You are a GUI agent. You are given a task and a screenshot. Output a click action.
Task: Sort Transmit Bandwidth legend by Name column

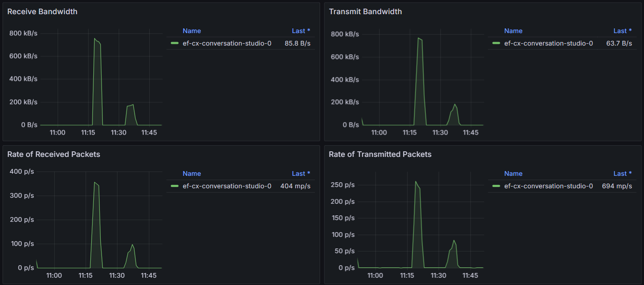click(x=513, y=31)
